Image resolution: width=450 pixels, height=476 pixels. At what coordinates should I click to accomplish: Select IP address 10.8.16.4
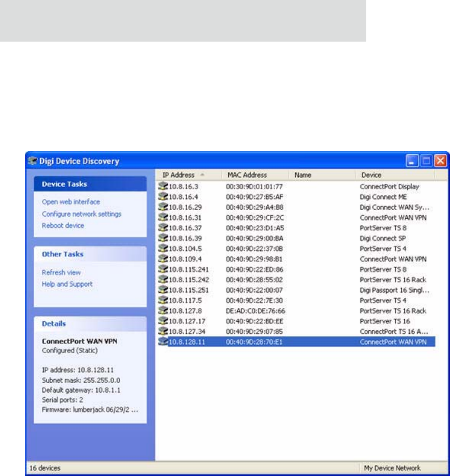click(183, 197)
